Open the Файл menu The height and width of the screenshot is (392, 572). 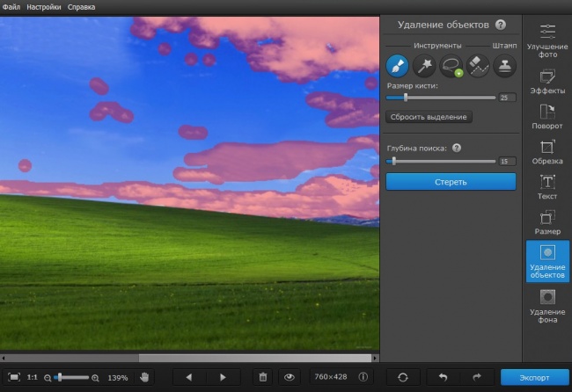tap(11, 7)
